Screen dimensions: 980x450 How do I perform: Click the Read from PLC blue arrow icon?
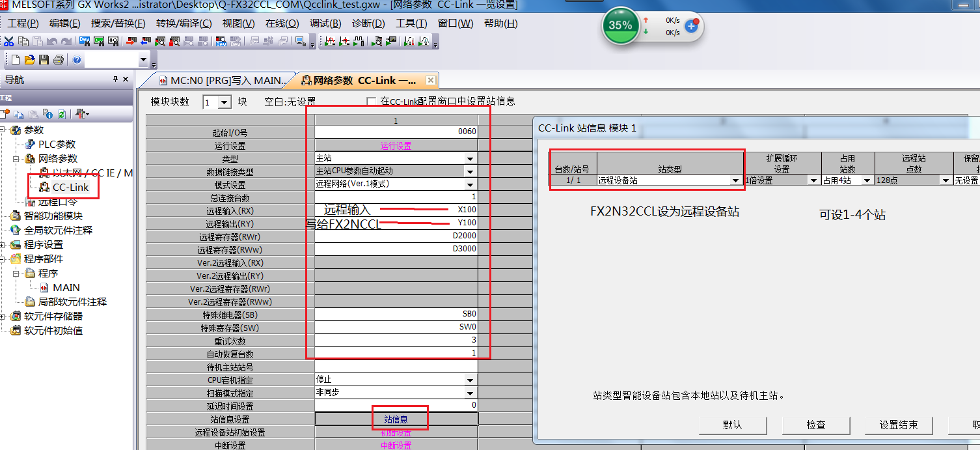145,42
